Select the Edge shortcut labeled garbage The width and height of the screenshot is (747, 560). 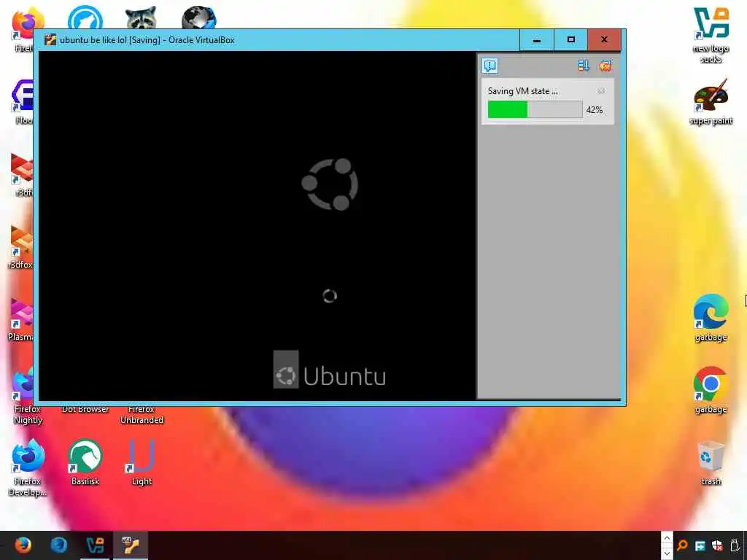(x=711, y=318)
